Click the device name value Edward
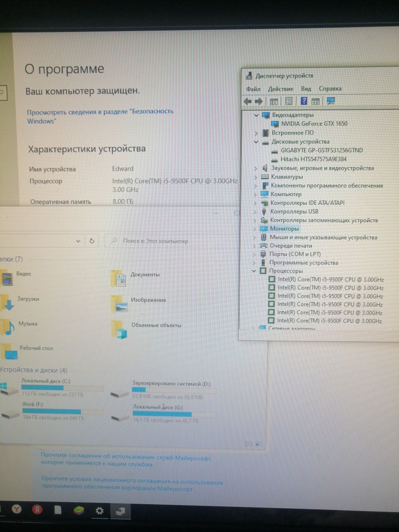This screenshot has width=399, height=532. click(123, 169)
